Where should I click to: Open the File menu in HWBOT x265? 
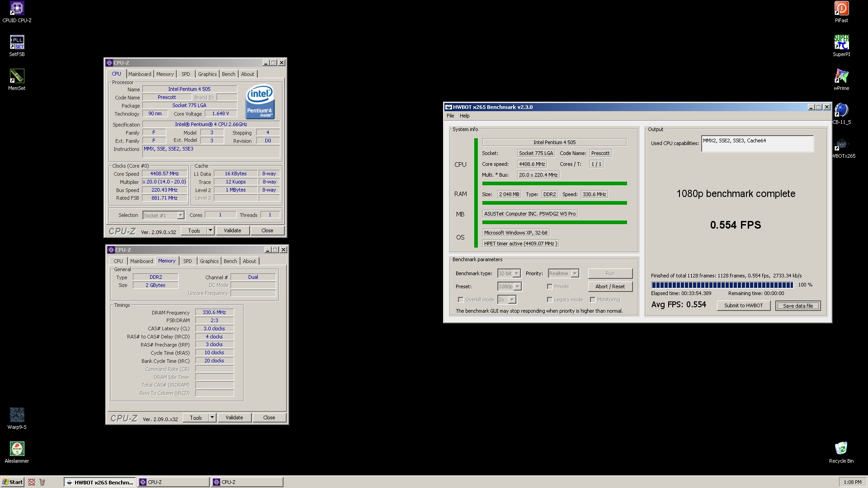(450, 116)
